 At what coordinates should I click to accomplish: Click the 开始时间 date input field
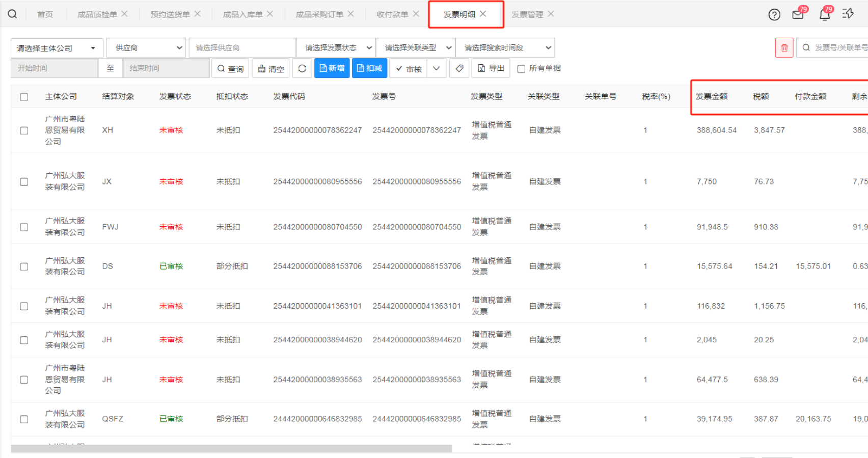(x=54, y=68)
